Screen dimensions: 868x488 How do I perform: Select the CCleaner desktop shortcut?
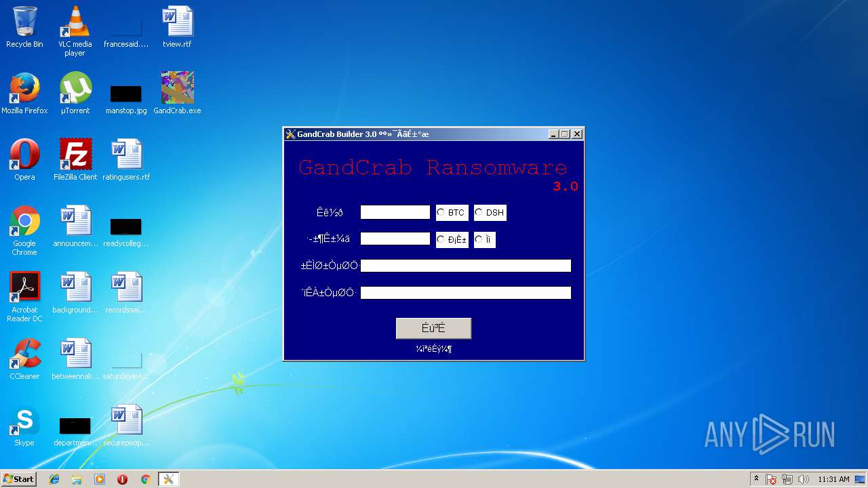[24, 359]
